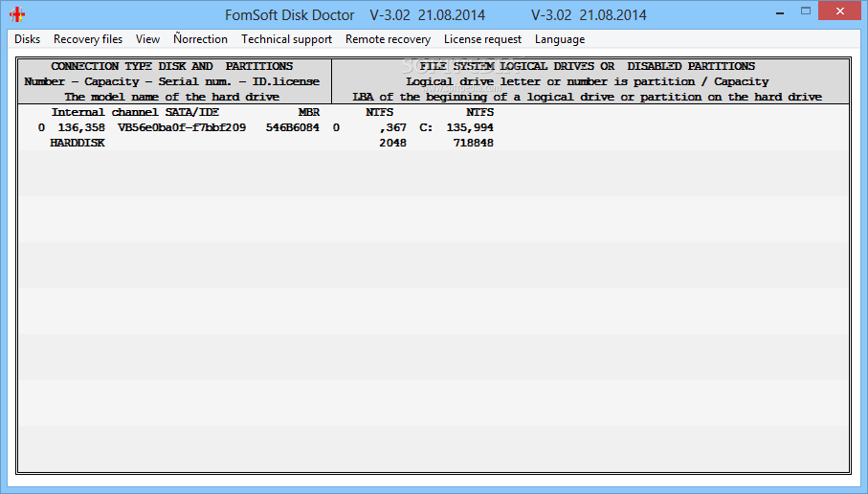868x494 pixels.
Task: Click partition capacity value ,367
Action: 393,127
